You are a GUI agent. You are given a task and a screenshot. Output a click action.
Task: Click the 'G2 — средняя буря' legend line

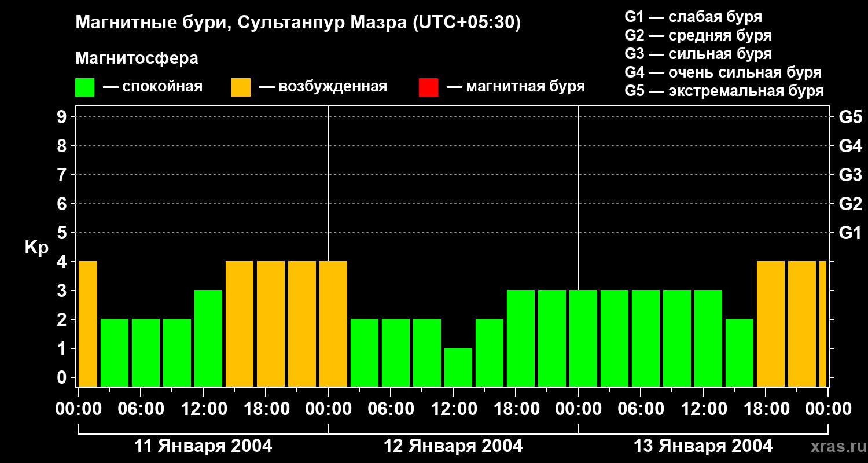[x=698, y=35]
